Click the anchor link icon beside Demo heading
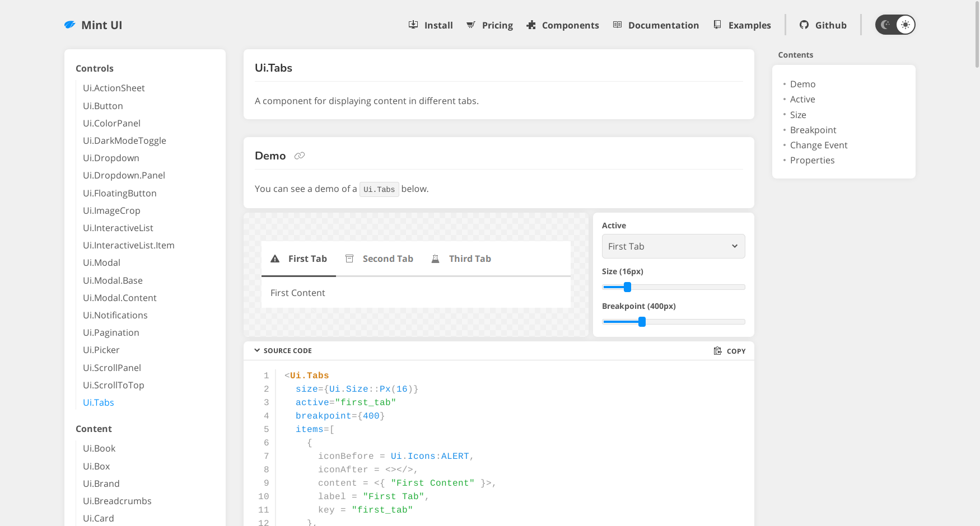 coord(300,156)
